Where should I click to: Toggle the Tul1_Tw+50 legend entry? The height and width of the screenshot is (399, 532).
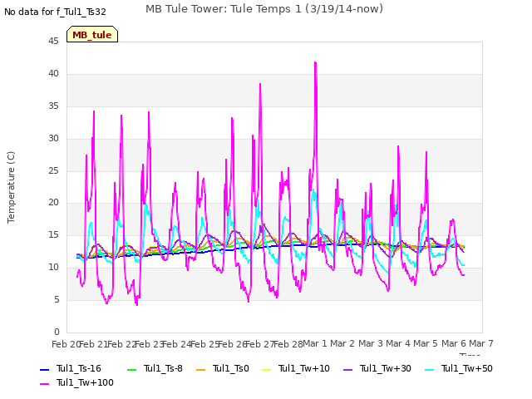point(459,368)
